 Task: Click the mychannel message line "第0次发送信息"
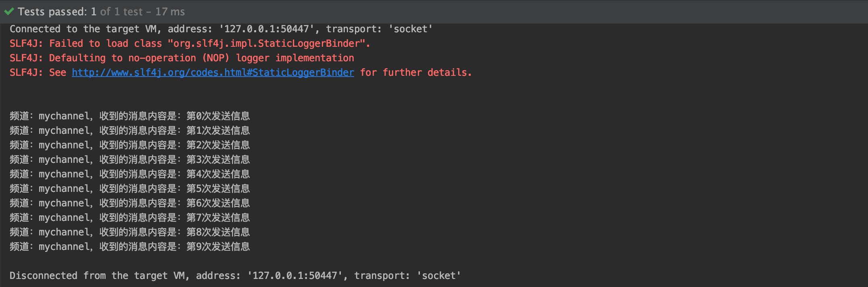coord(129,116)
